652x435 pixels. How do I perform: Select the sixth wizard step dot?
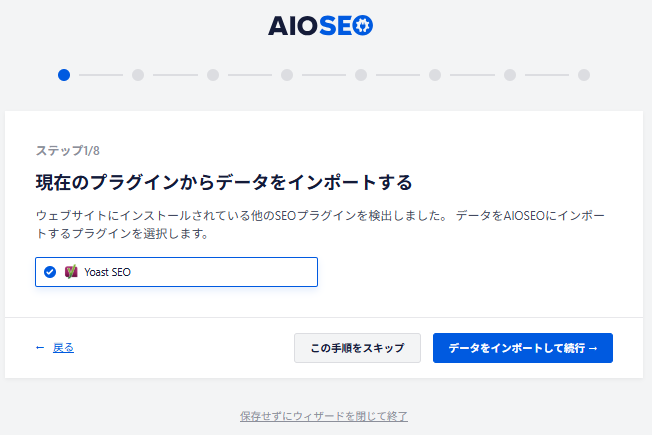tap(435, 74)
